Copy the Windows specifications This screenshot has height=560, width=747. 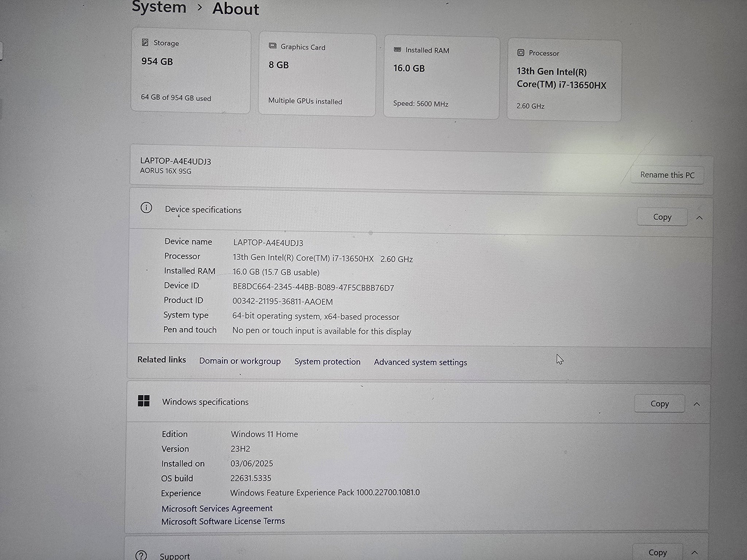[x=659, y=404]
